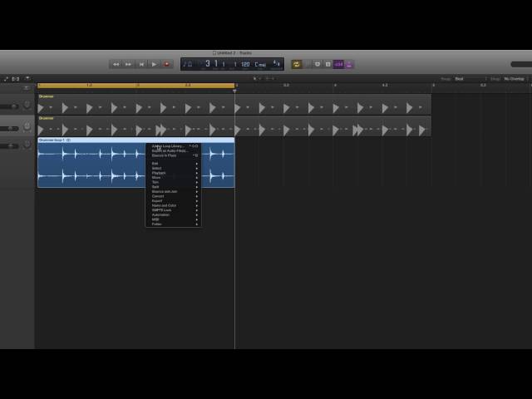Click the master volume slider in the control bar
Viewport: 532px width, 399px height.
pos(521,64)
